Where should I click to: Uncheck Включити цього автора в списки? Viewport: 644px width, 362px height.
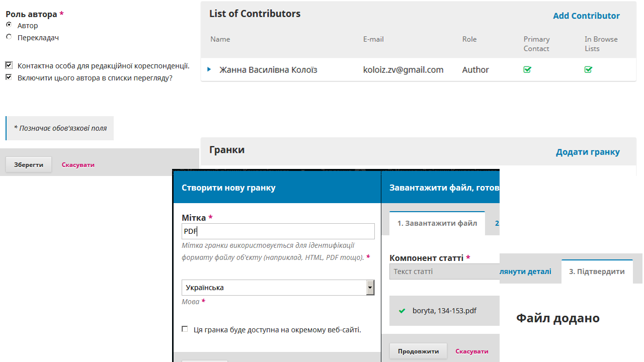click(9, 77)
